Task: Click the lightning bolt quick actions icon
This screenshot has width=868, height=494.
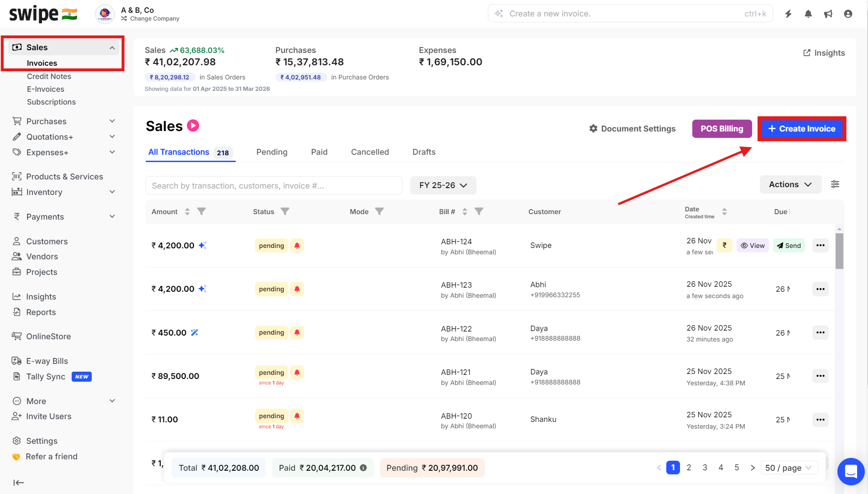Action: click(788, 14)
